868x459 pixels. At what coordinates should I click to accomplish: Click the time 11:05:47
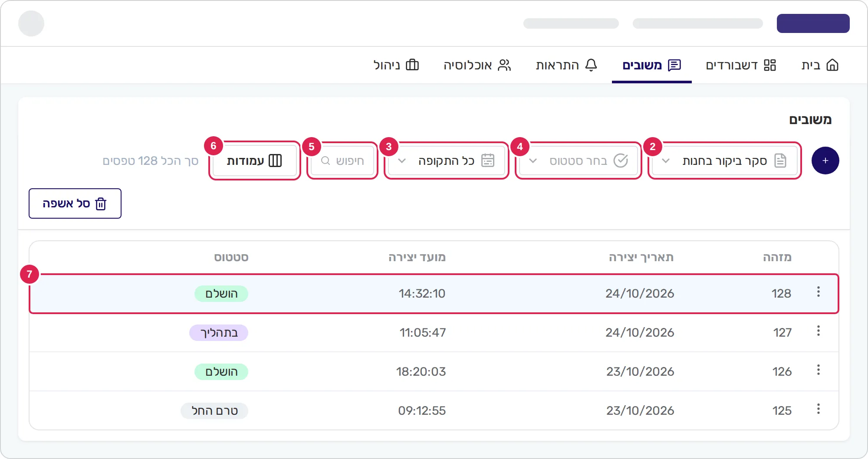[422, 333]
